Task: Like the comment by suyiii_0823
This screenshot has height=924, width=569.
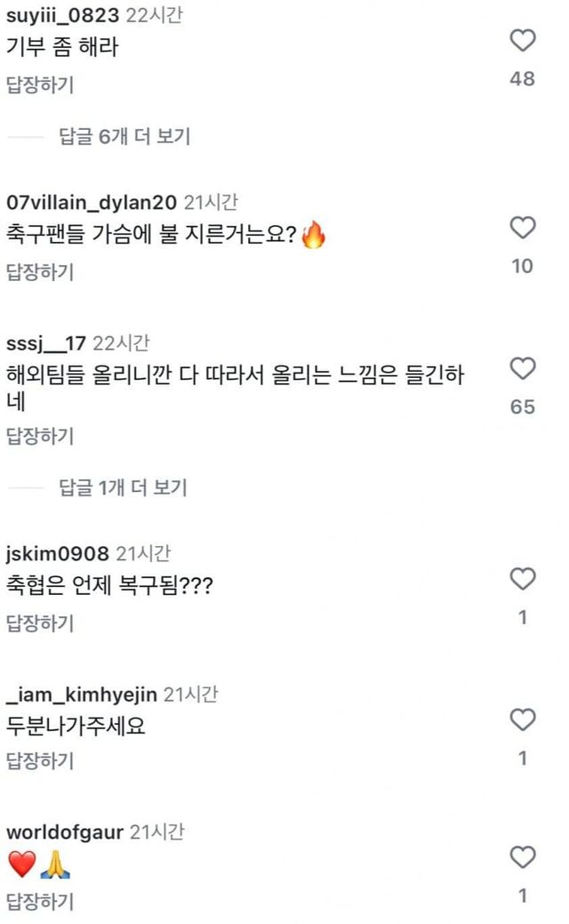Action: pyautogui.click(x=523, y=41)
